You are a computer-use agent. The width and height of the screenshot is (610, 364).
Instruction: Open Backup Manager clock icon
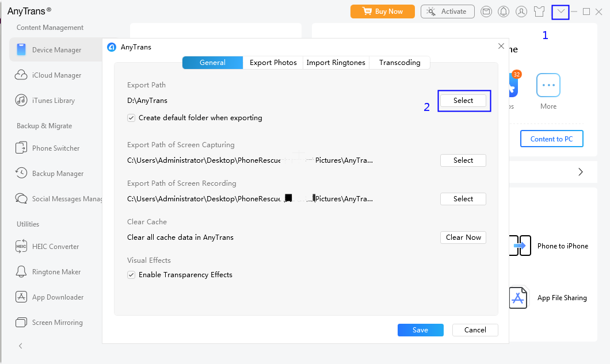point(21,173)
